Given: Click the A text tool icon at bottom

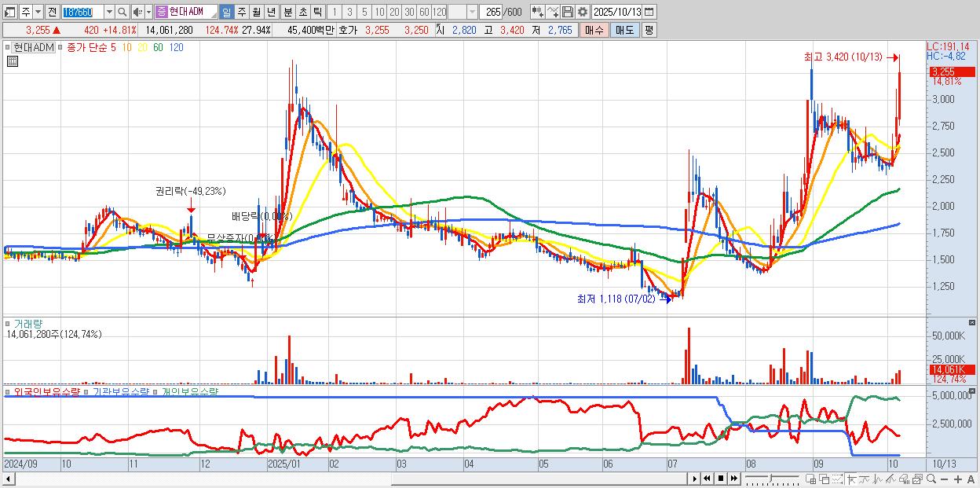Looking at the screenshot, I should click(x=971, y=479).
